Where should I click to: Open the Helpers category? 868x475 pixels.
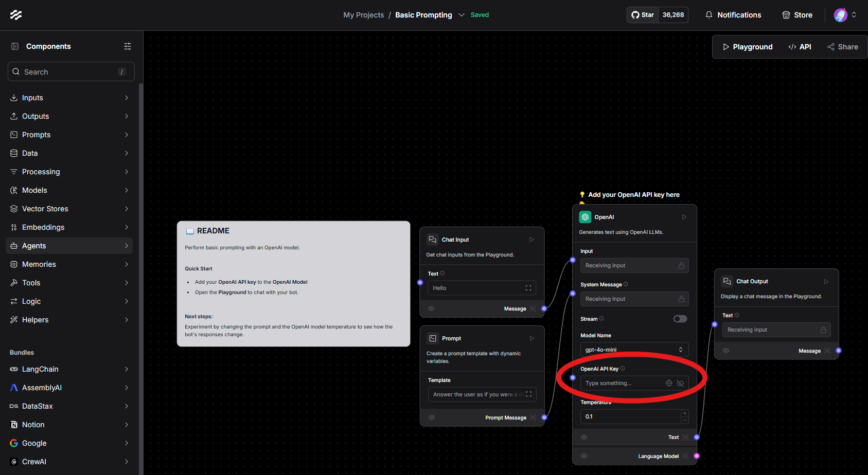click(x=69, y=320)
